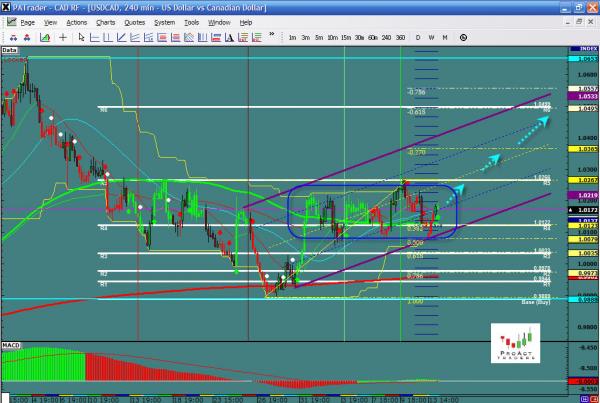Click the PATrader chart icon left of Page
Viewport: 600px width, 403px height.
click(x=9, y=21)
